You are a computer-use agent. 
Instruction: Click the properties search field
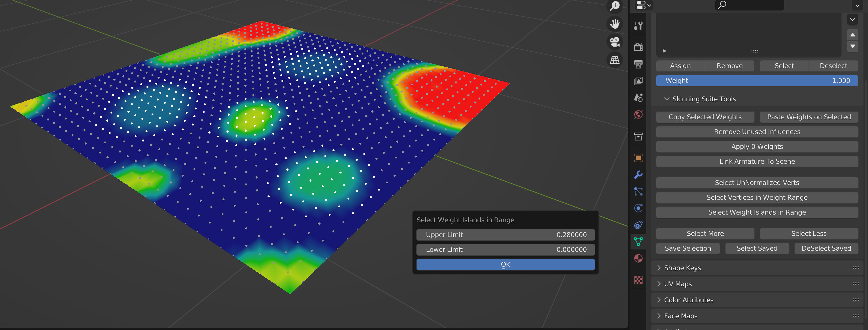click(749, 5)
